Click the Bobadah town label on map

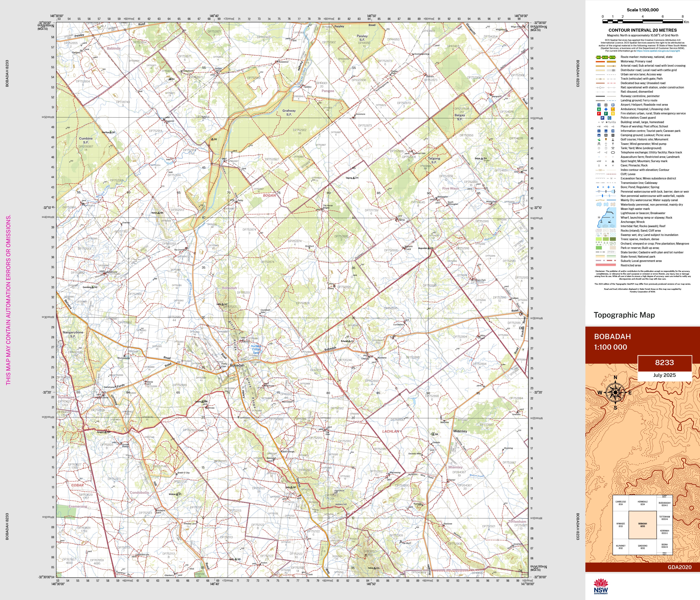point(237,366)
